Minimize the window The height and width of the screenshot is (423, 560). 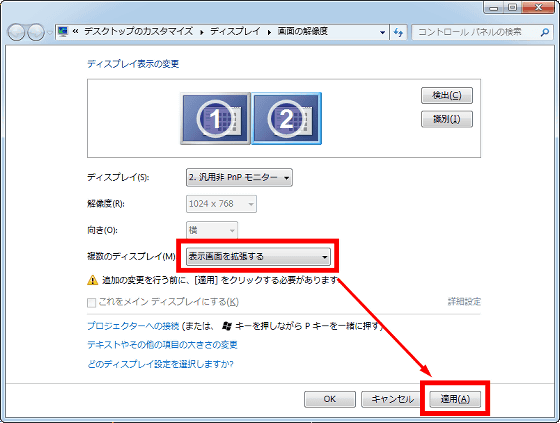click(494, 8)
